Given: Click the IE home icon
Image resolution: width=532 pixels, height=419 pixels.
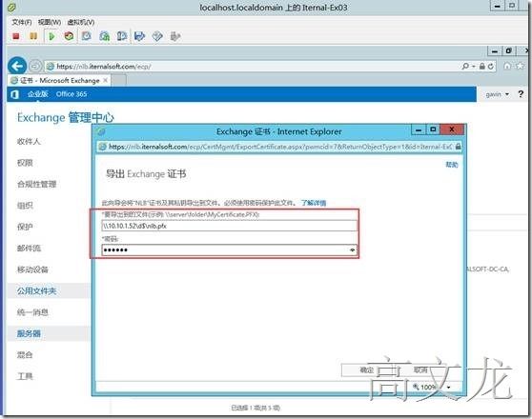Looking at the screenshot, I should pos(507,66).
